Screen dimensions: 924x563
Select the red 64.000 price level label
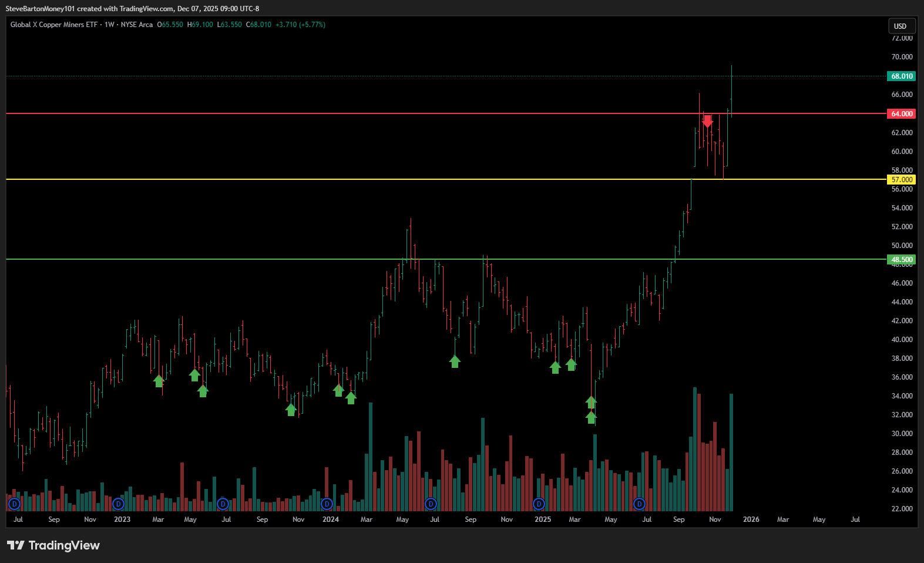point(902,114)
